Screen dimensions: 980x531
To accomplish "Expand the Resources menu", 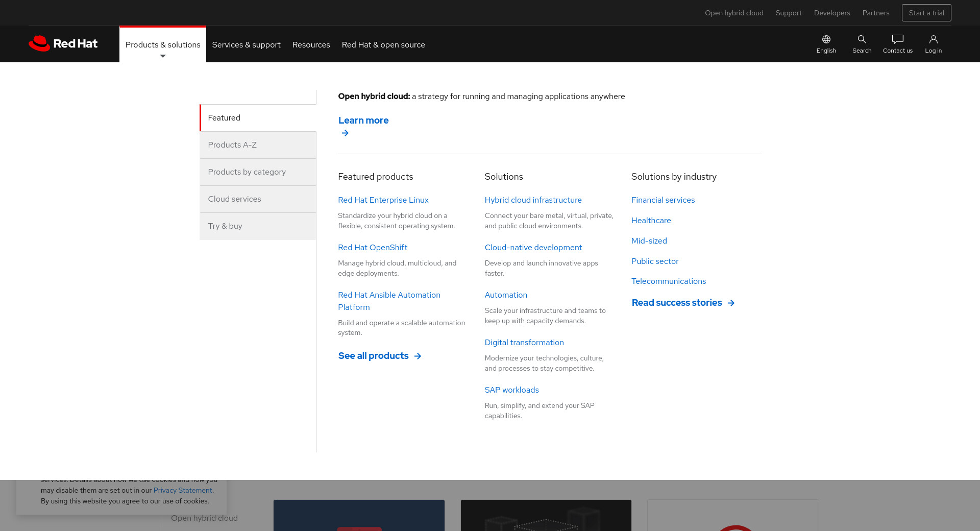I will coord(311,45).
